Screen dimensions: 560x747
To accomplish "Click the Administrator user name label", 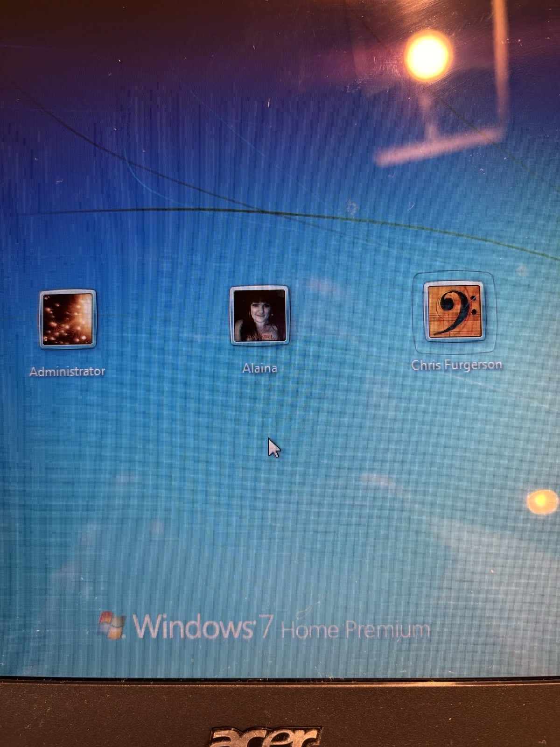I will tap(67, 372).
